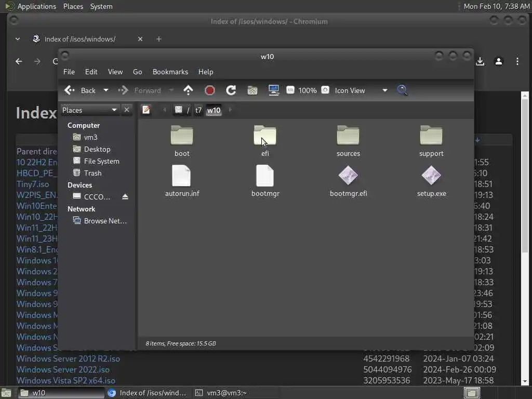The image size is (532, 399).
Task: Click 100% zoom level label
Action: point(308,90)
